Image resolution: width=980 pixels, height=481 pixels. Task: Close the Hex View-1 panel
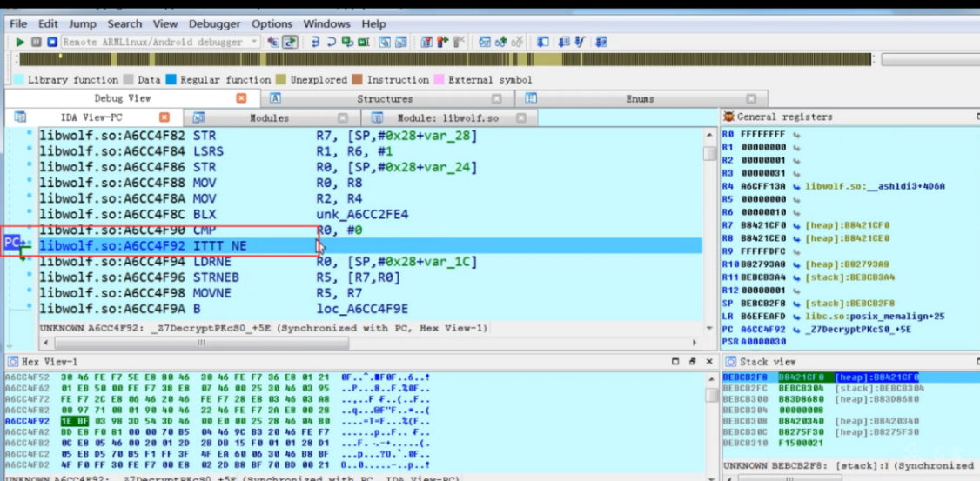pyautogui.click(x=709, y=362)
